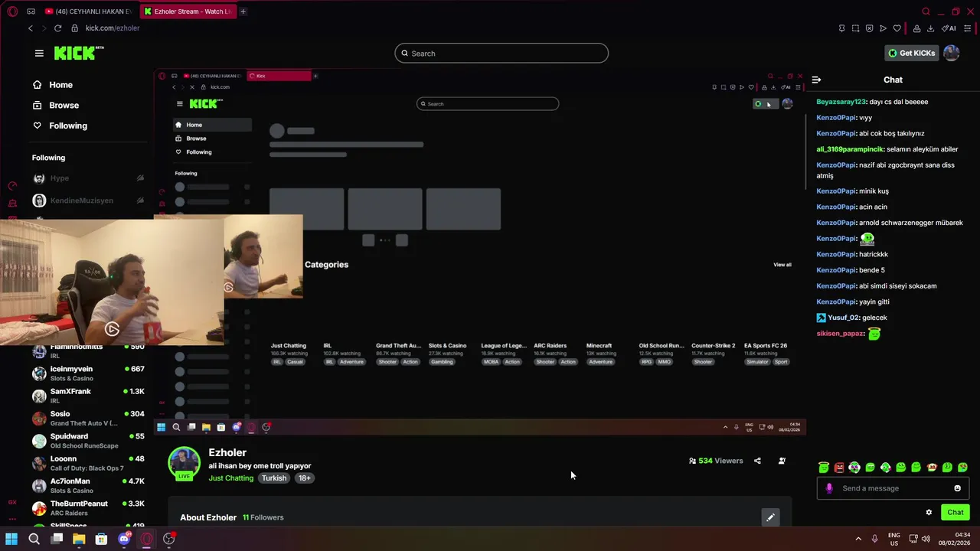Open Windows taskbar search
Image resolution: width=980 pixels, height=551 pixels.
pos(34,539)
